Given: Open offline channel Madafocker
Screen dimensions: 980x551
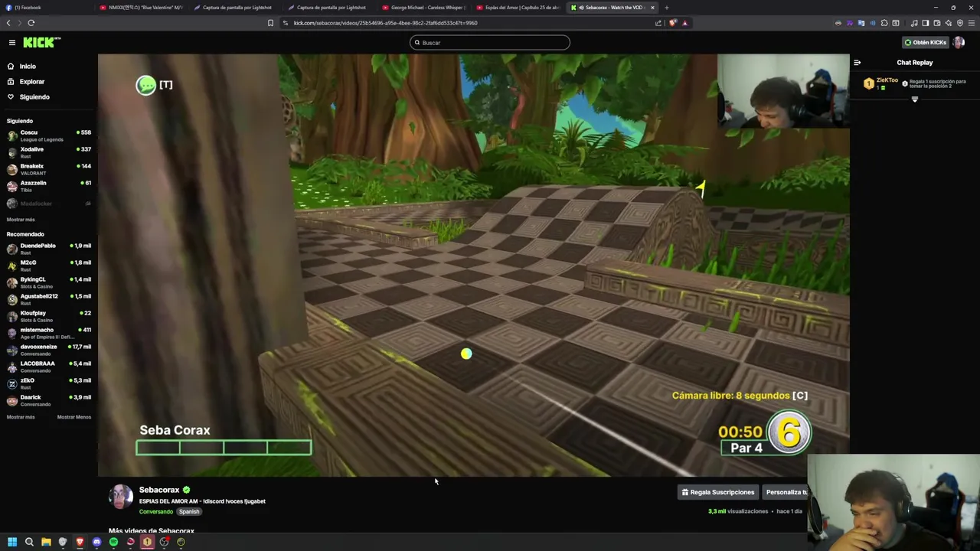Looking at the screenshot, I should (x=47, y=204).
